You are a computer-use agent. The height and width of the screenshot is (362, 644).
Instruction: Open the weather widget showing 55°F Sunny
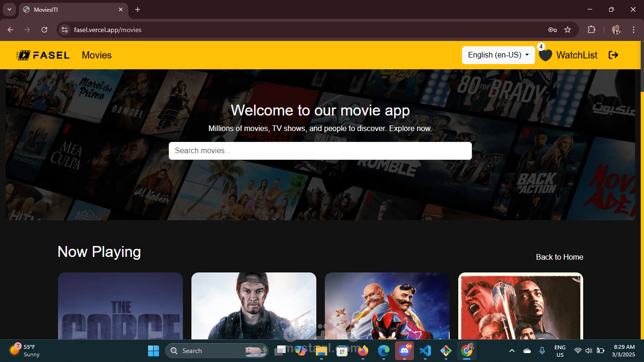pos(25,351)
